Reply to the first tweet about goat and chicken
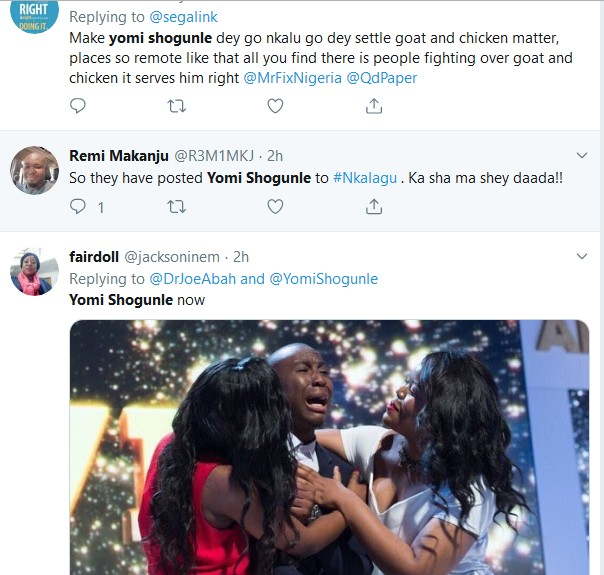The height and width of the screenshot is (575, 604). pyautogui.click(x=78, y=105)
